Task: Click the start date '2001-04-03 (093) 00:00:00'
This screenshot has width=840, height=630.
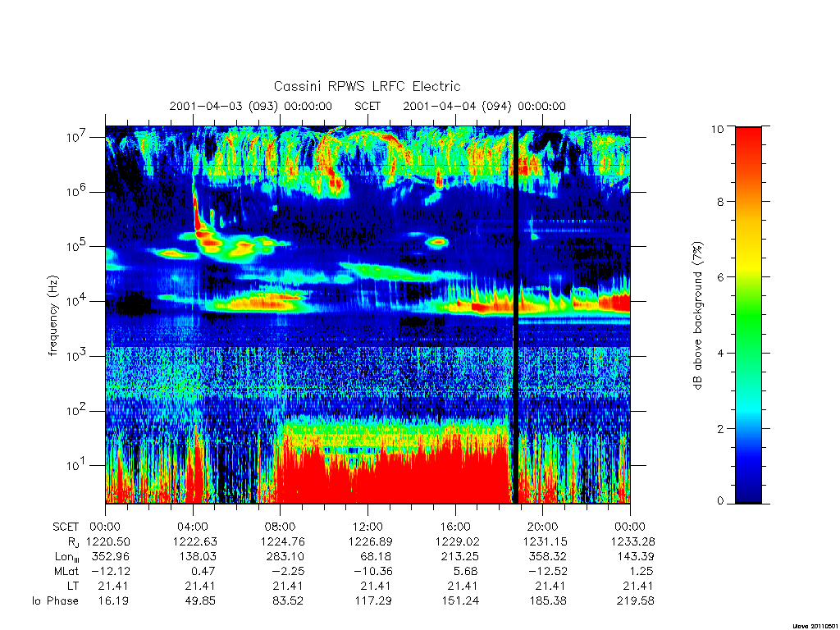Action: 251,106
